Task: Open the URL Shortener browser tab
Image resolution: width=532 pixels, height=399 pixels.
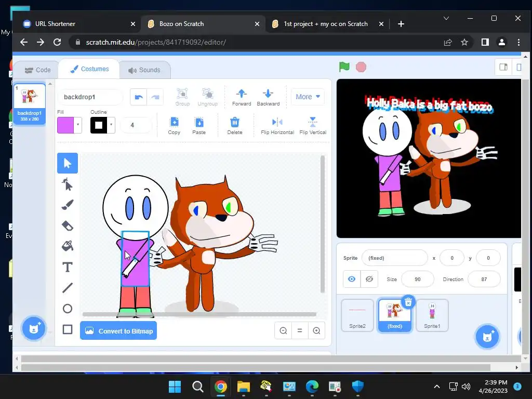Action: point(79,24)
